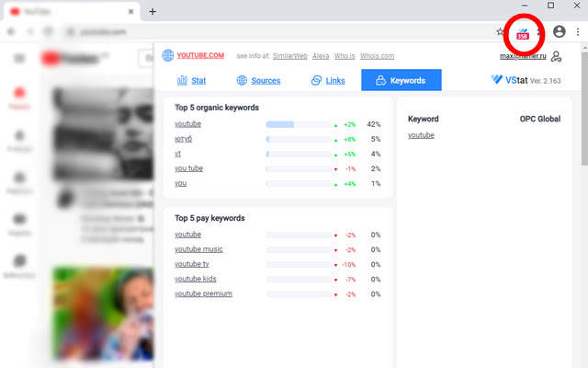This screenshot has height=368, width=588.
Task: Click the 42% organic youtube progress bar
Action: [x=299, y=124]
